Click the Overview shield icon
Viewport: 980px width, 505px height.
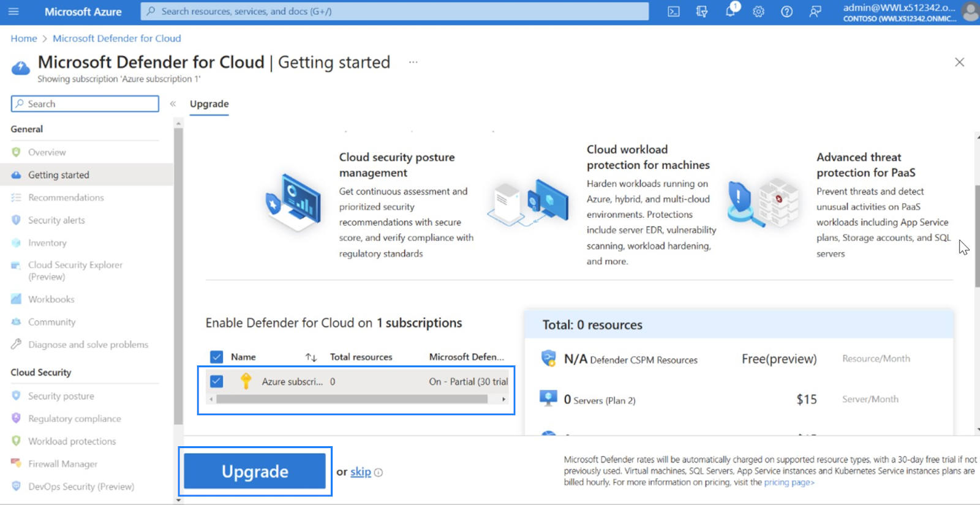pos(16,152)
